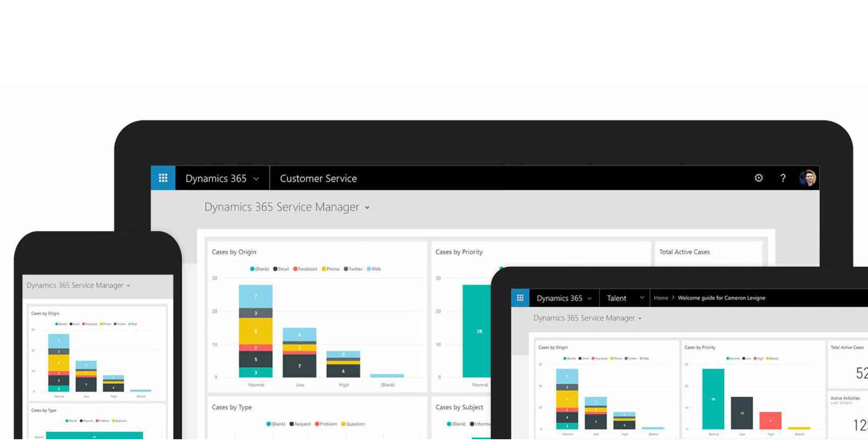Screen dimensions: 868x441
Task: Toggle the Web series in the origin legend
Action: [374, 268]
